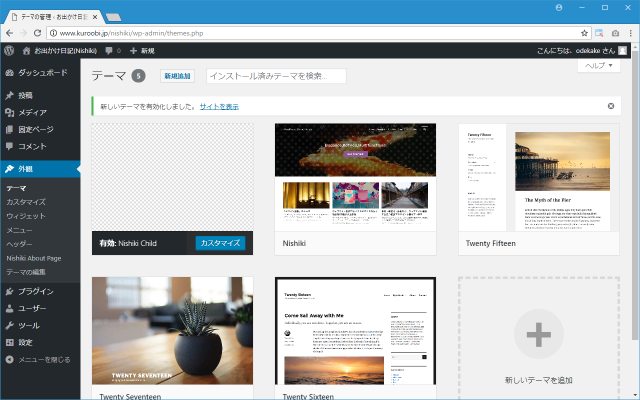The width and height of the screenshot is (640, 400).
Task: Open ダッシュボード in the sidebar
Action: pyautogui.click(x=40, y=73)
